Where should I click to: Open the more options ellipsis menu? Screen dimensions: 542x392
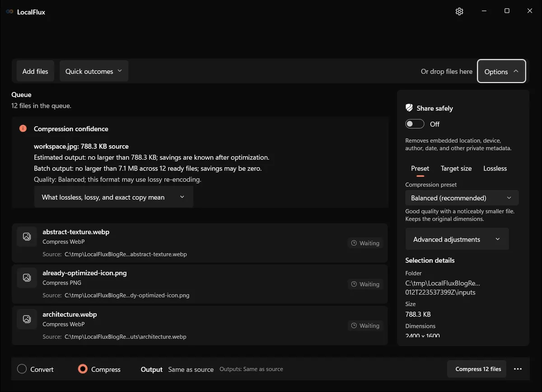[x=518, y=369]
